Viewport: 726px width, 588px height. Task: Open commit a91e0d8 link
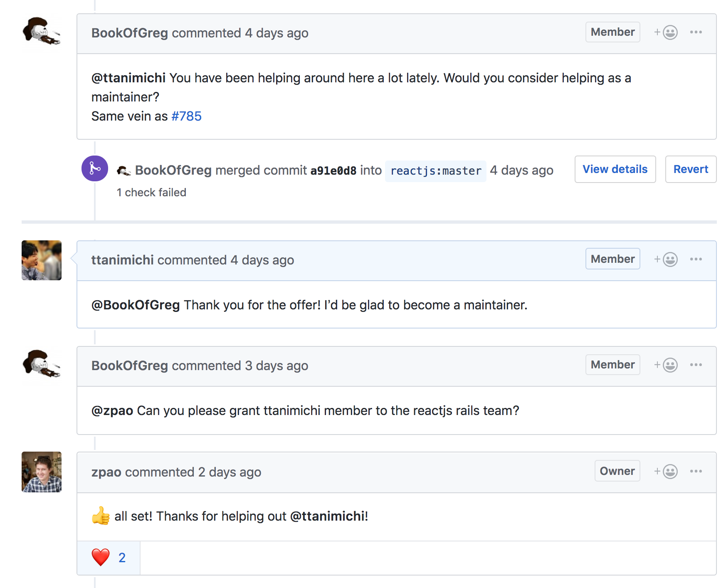tap(333, 171)
